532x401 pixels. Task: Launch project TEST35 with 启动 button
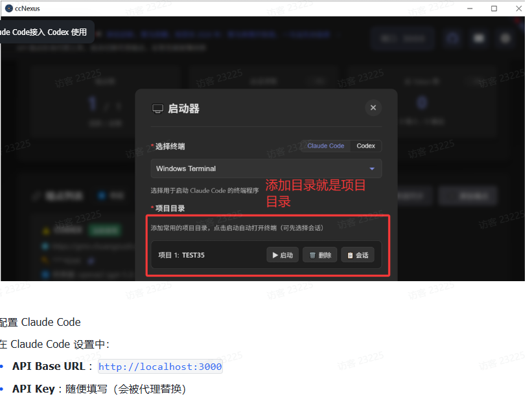coord(283,255)
